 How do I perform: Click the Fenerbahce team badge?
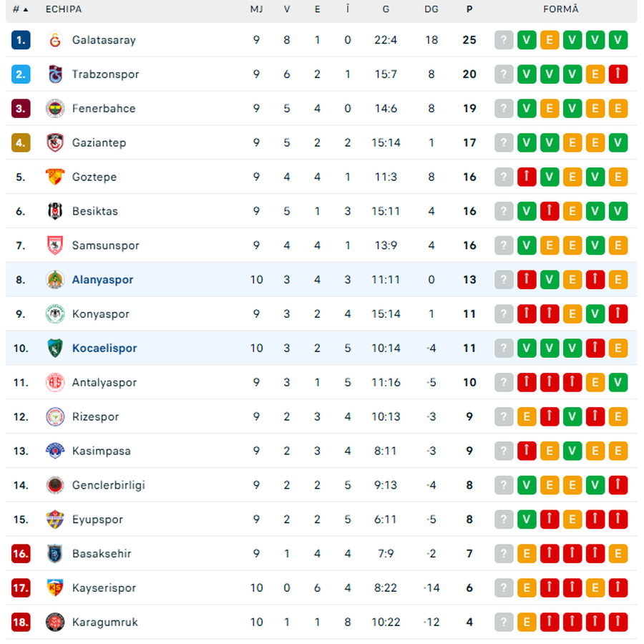(x=55, y=109)
